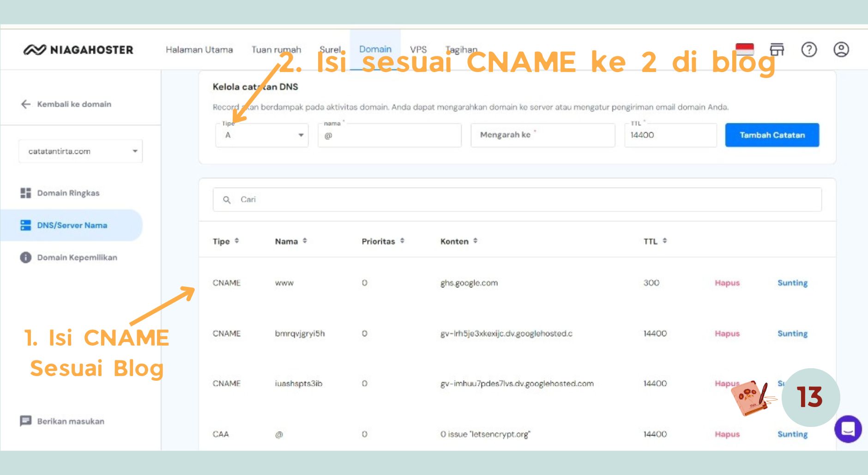The height and width of the screenshot is (475, 868).
Task: Sort table by Nama column arrows
Action: (x=305, y=241)
